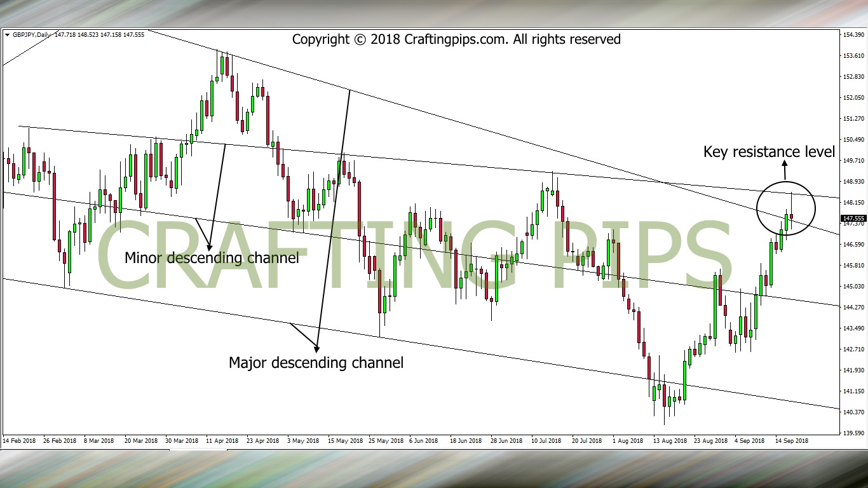Screen dimensions: 868x488
Task: Click the 150.490 price axis value
Action: pos(854,140)
